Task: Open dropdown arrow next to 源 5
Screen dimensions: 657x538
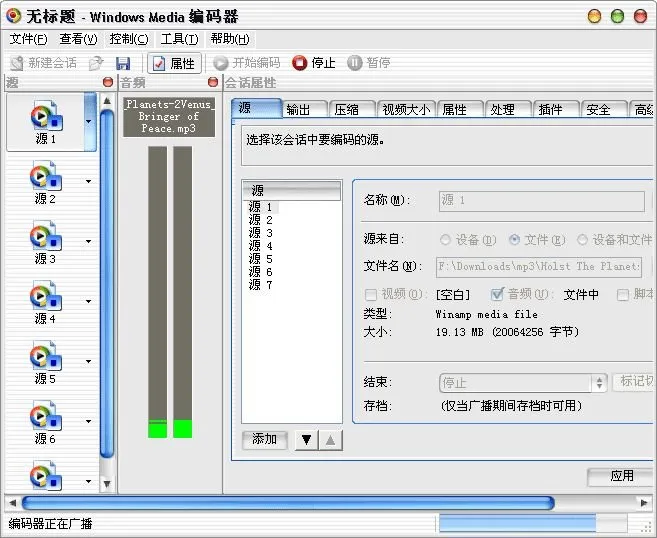Action: tap(88, 361)
